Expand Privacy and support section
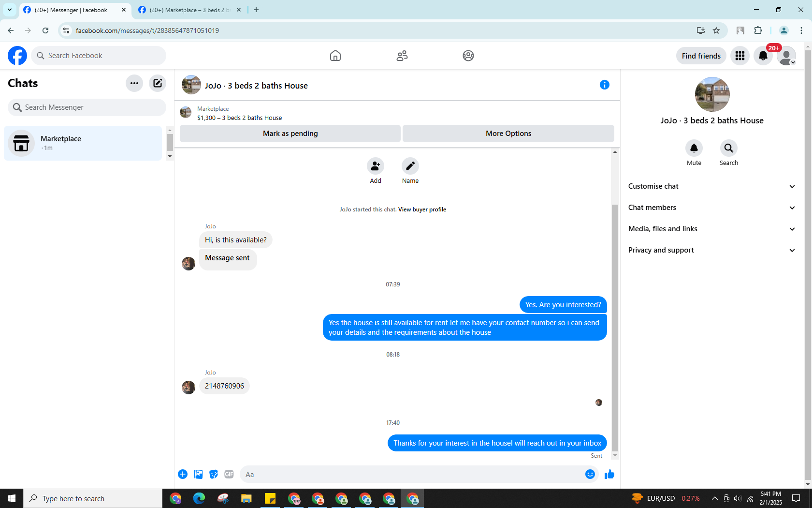 pyautogui.click(x=712, y=250)
